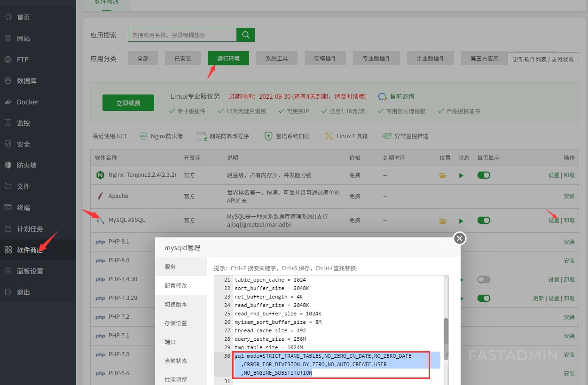The height and width of the screenshot is (385, 588).
Task: Click the Apache feather icon
Action: point(100,196)
